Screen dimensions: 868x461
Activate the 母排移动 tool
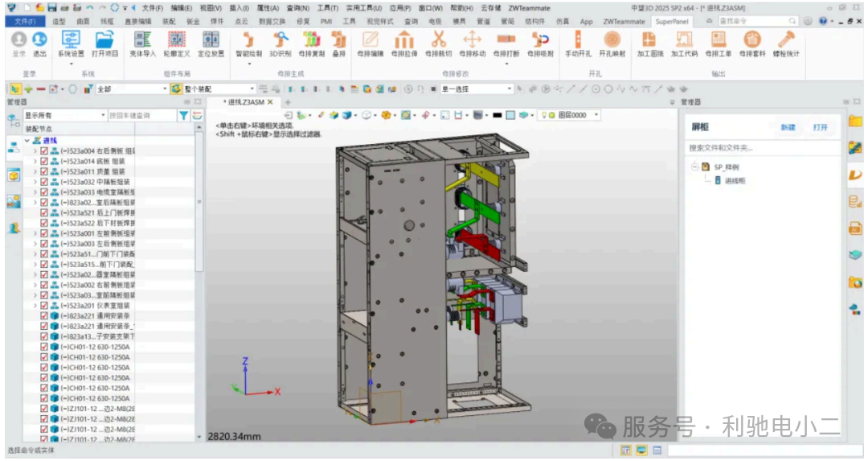coord(473,40)
